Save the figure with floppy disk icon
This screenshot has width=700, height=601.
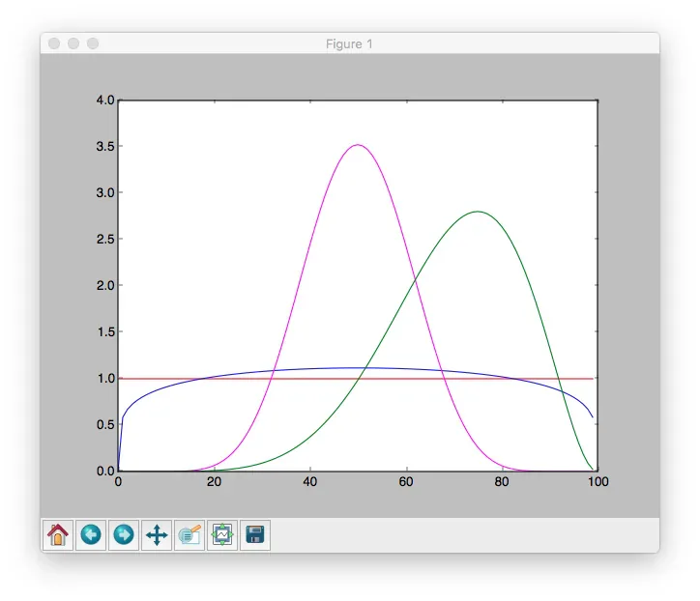255,534
